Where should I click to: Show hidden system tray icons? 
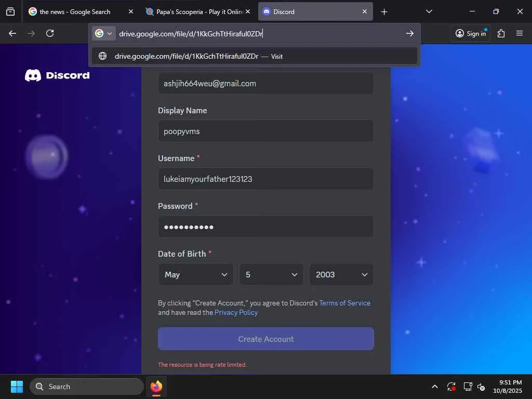tap(435, 387)
